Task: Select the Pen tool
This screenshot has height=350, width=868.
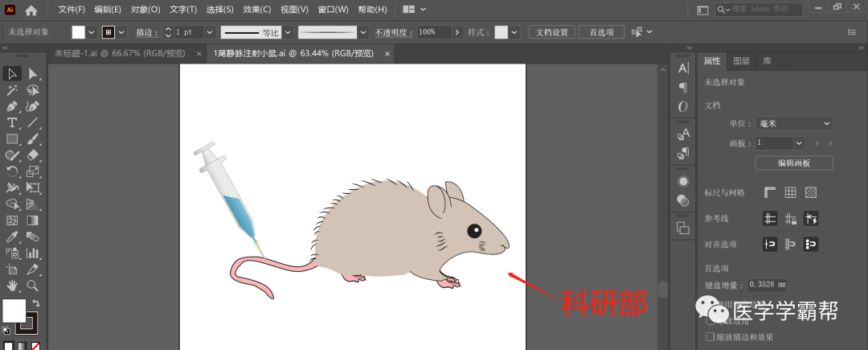Action: point(12,106)
